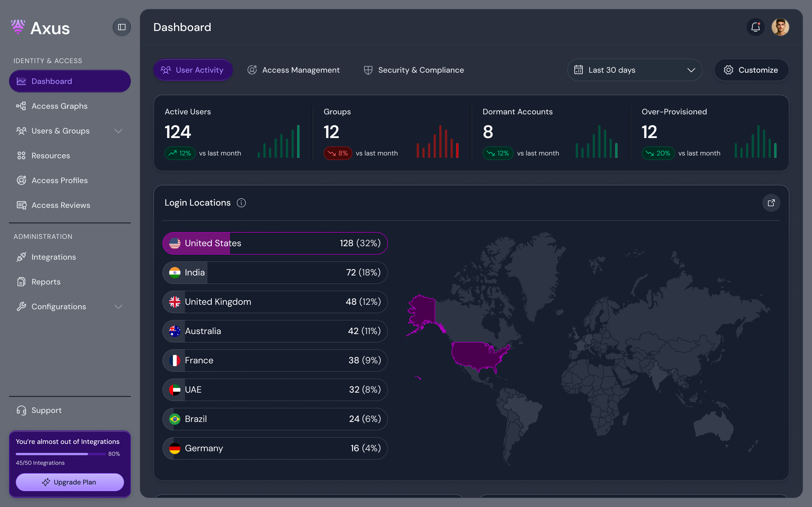
Task: Click the integrations usage progress bar
Action: (60, 454)
